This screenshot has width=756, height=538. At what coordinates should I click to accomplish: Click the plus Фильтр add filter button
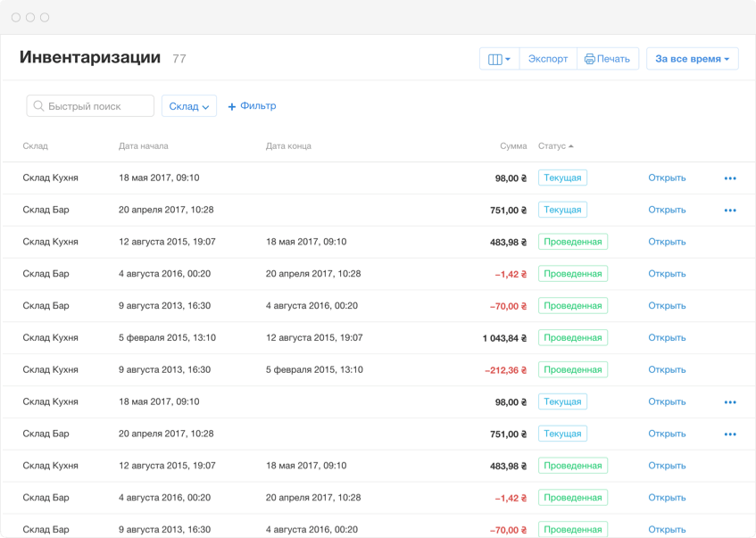pyautogui.click(x=252, y=106)
